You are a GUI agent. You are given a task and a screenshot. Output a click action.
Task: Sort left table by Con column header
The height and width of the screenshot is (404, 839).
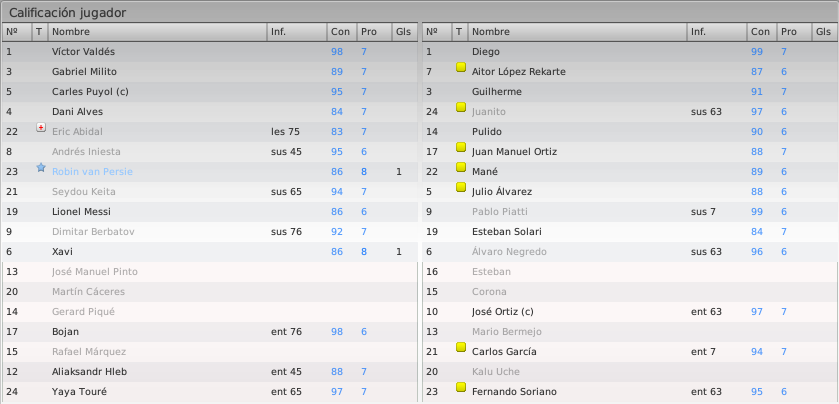pos(342,32)
